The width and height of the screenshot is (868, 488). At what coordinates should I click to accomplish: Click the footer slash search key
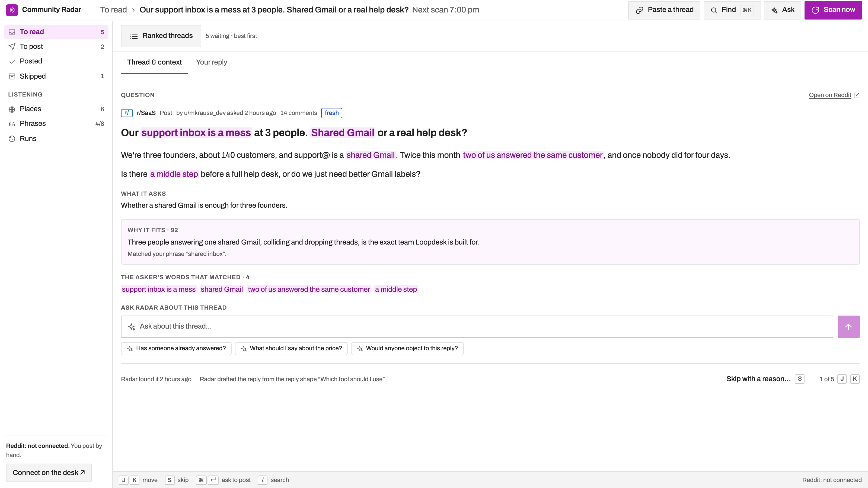coord(263,480)
